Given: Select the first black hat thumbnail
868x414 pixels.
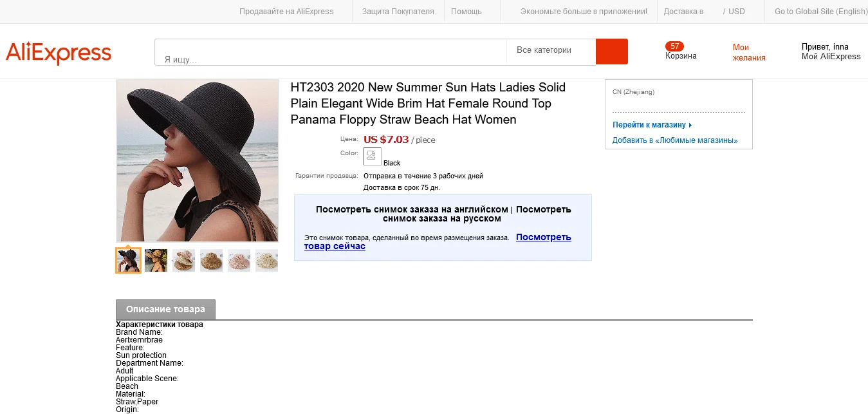Looking at the screenshot, I should tap(128, 260).
